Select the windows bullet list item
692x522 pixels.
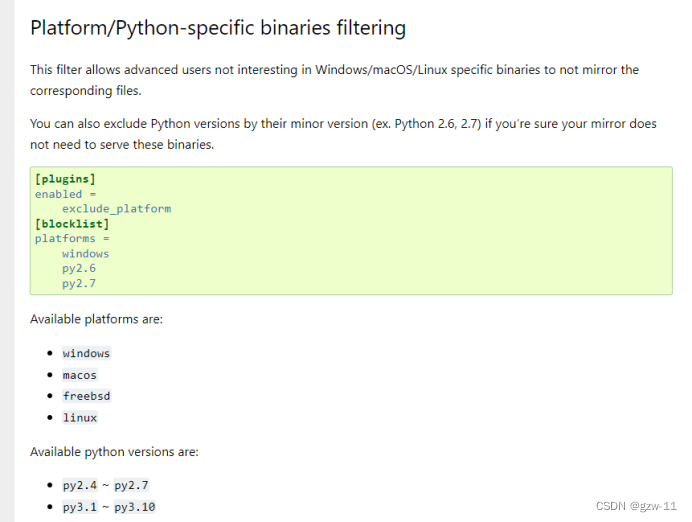86,353
